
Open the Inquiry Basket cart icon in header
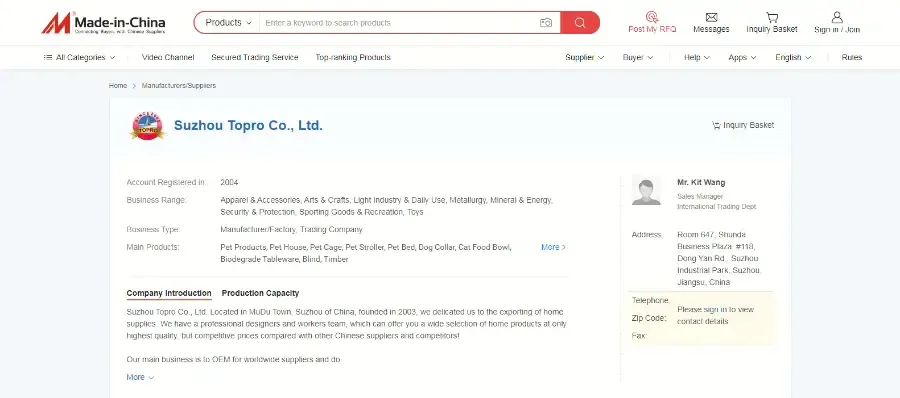click(x=771, y=17)
